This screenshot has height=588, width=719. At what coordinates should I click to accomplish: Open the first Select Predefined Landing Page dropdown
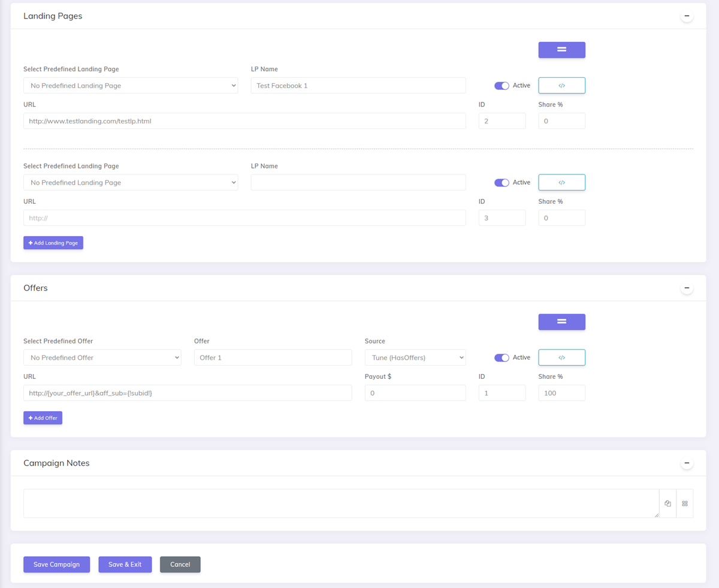(x=131, y=85)
